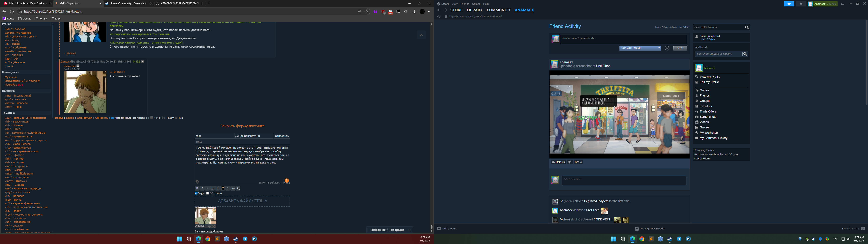Toggle the Автообновление auto-update checkbox
Image resolution: width=868 pixels, height=244 pixels.
[112, 118]
